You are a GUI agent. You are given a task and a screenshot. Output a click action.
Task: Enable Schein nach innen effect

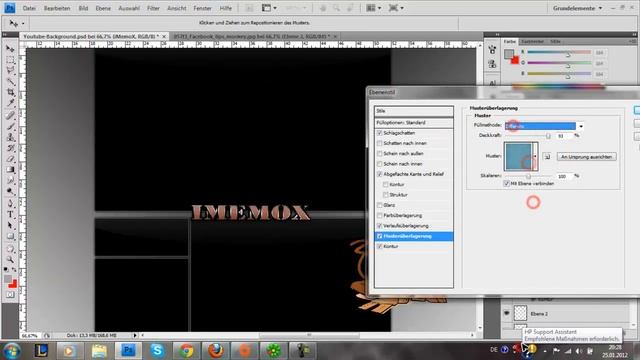(x=380, y=164)
